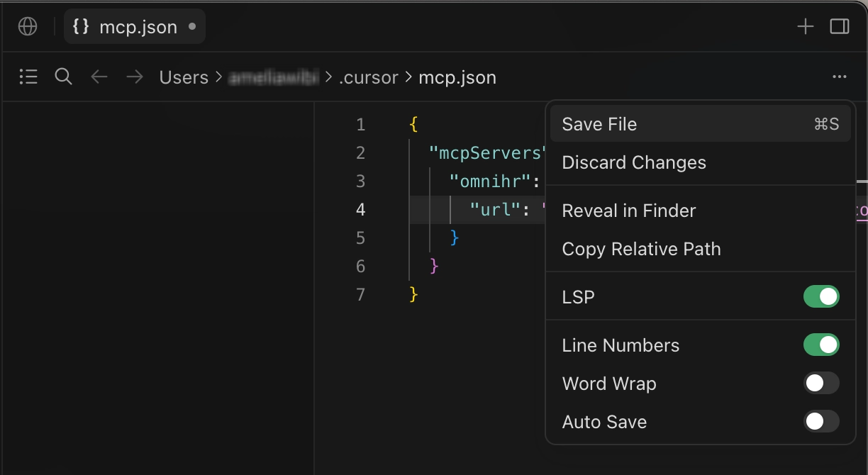This screenshot has width=868, height=475.
Task: Go back with left arrow
Action: (x=99, y=77)
